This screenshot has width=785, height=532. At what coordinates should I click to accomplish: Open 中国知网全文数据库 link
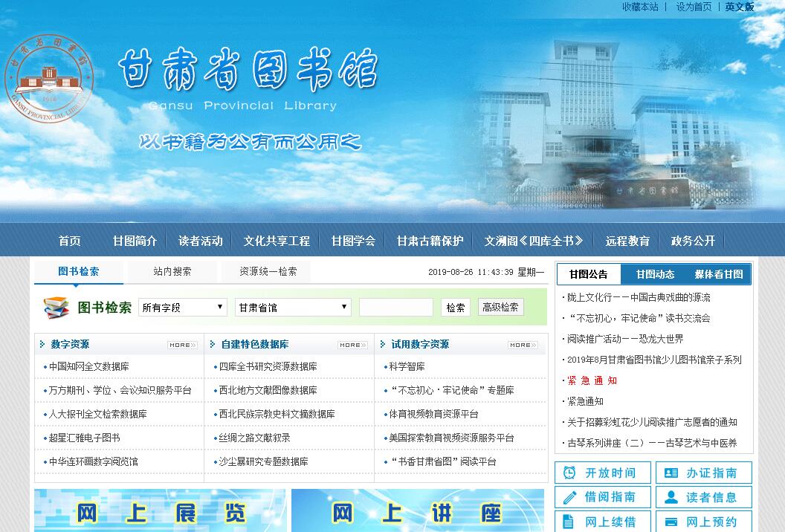(x=88, y=366)
